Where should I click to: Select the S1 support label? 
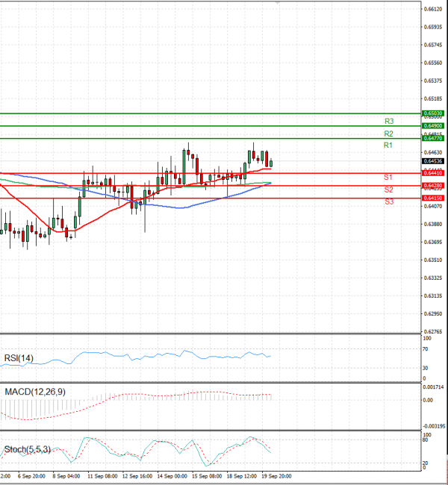[x=388, y=178]
